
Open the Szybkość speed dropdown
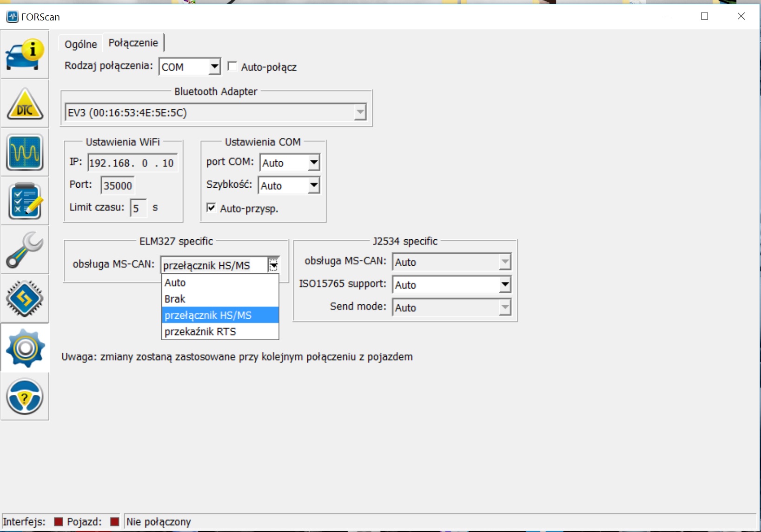[314, 185]
